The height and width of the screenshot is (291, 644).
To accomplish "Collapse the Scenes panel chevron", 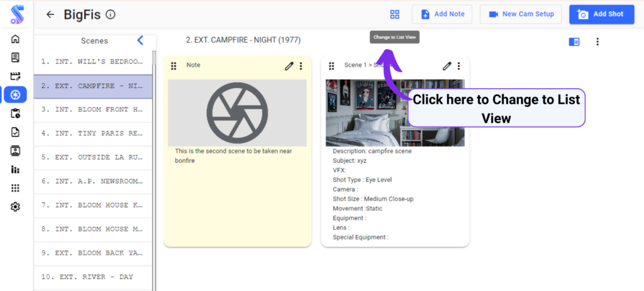I will click(x=140, y=40).
